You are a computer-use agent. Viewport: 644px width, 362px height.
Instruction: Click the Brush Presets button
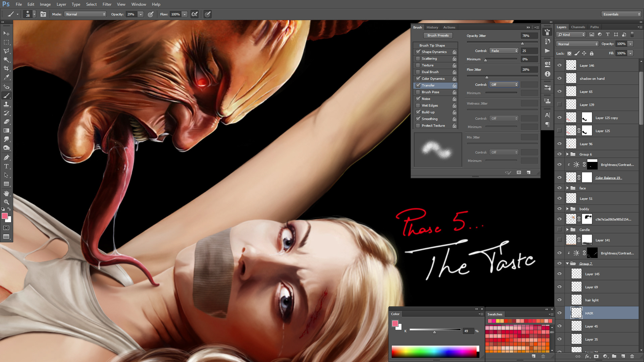(x=438, y=36)
